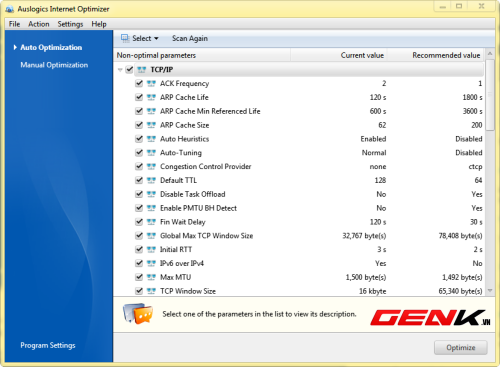Screen dimensions: 500x367
Task: Click the current value 32,767 byte(s)
Action: tap(364, 236)
